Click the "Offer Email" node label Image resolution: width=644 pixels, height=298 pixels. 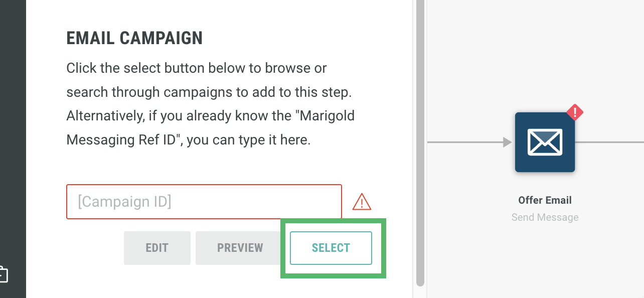pyautogui.click(x=545, y=200)
